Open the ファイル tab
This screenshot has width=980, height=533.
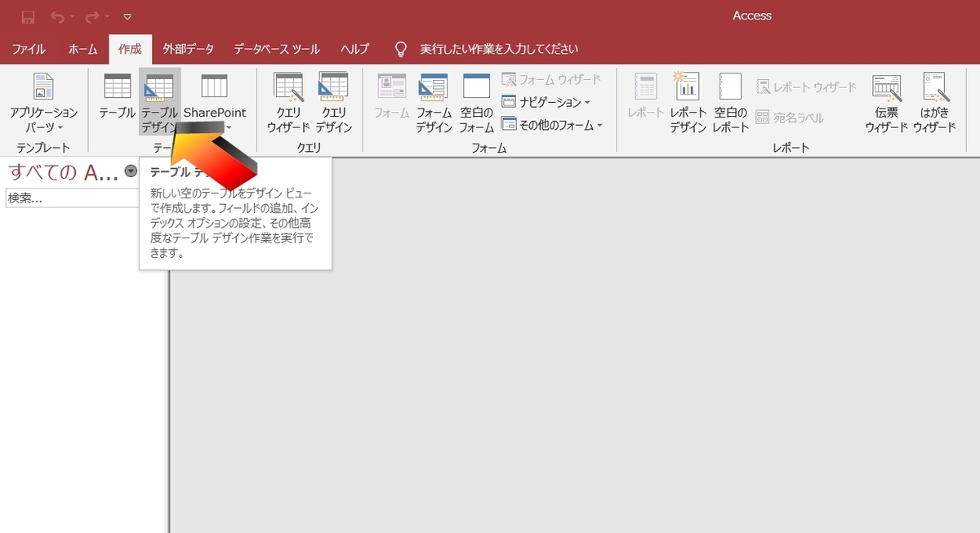coord(29,49)
